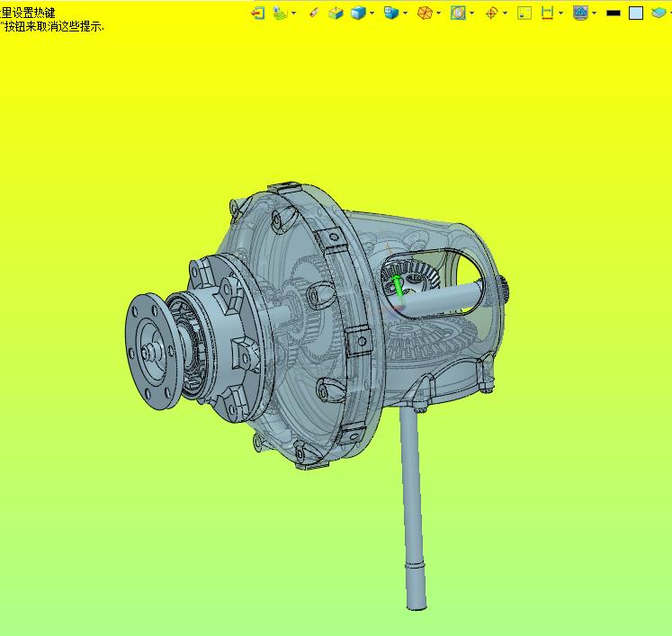The height and width of the screenshot is (636, 672).
Task: Select the long vertical shaft below housing
Action: 413,509
